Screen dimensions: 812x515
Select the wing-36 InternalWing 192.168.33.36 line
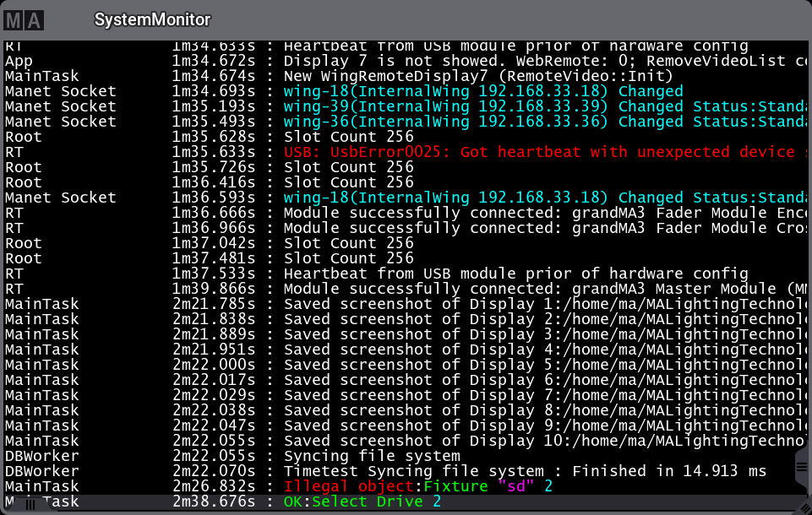tap(406, 122)
